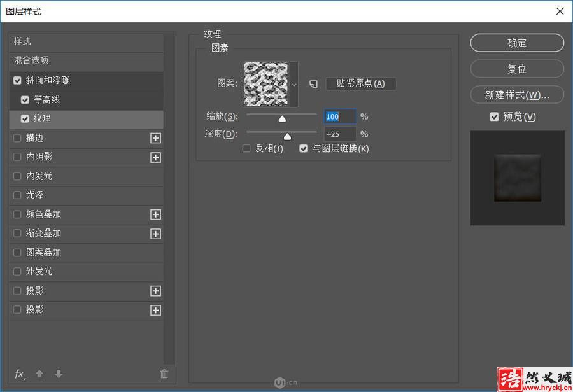The image size is (573, 392).
Task: Click the plus icon beside last 投影
Action: [156, 310]
